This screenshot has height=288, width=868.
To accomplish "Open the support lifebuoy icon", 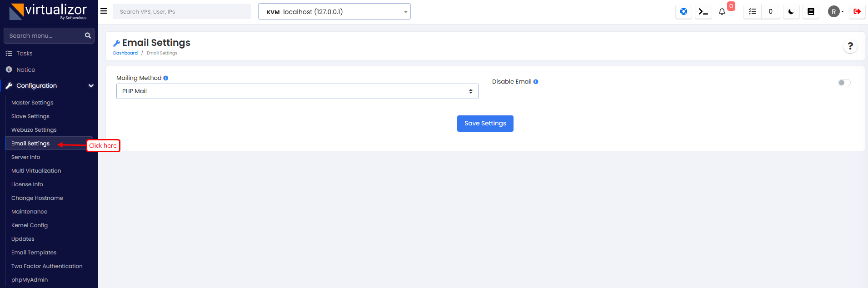I will click(x=683, y=12).
